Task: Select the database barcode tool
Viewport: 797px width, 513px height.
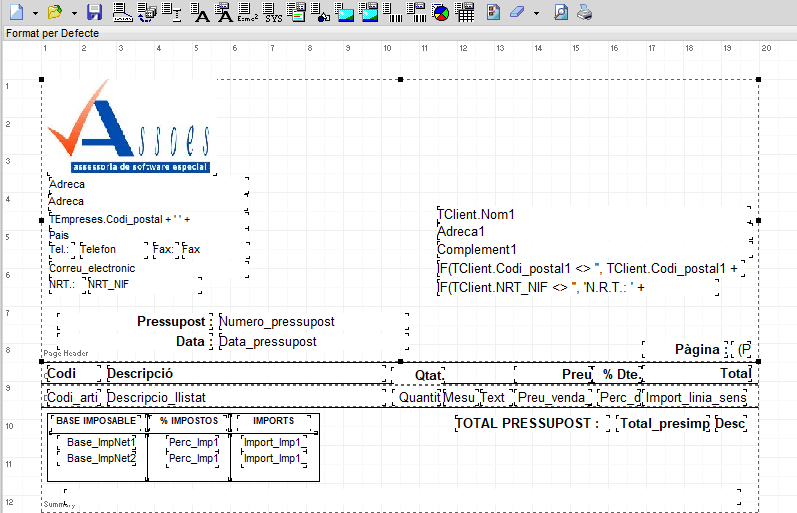Action: click(x=417, y=12)
